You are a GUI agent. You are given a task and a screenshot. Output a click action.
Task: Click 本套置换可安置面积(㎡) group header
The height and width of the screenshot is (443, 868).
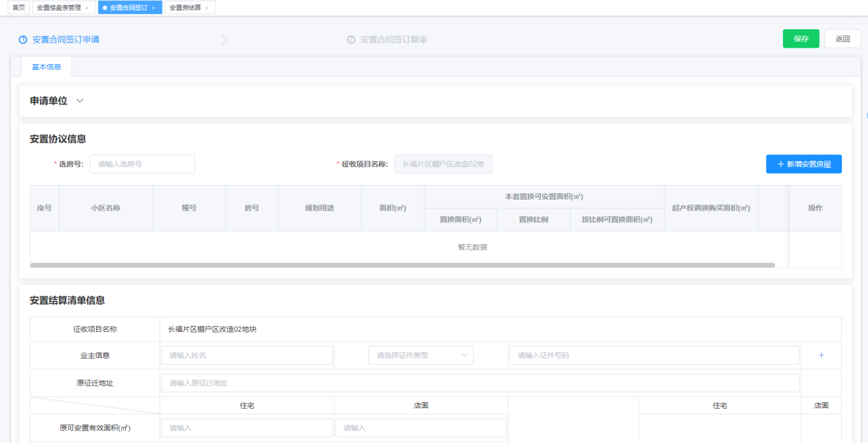click(x=544, y=197)
